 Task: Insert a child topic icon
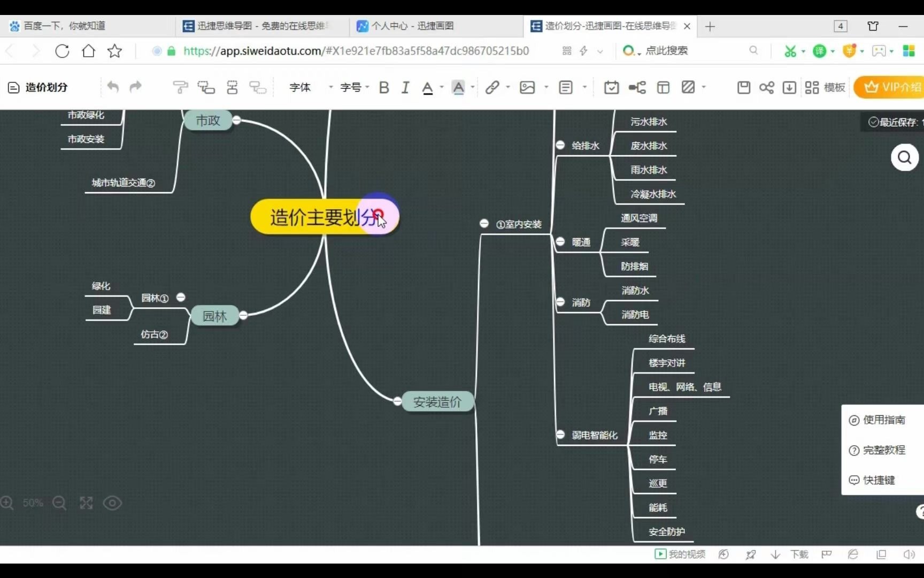coord(206,87)
